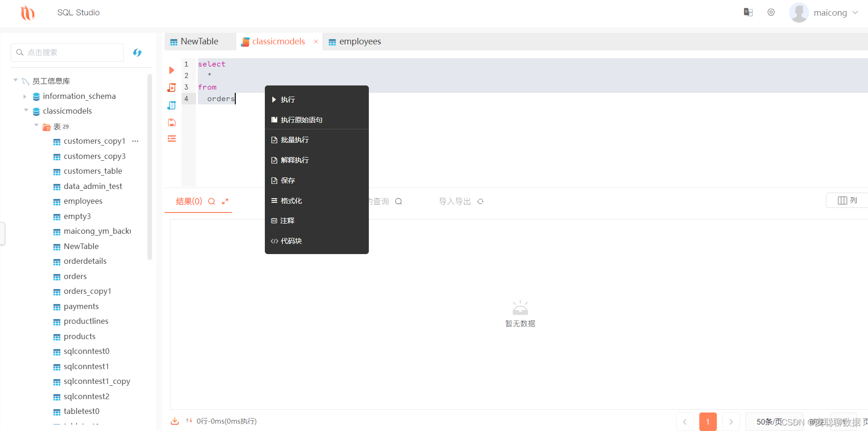Collapse the 表 29 tables folder
The width and height of the screenshot is (868, 431).
tap(36, 125)
